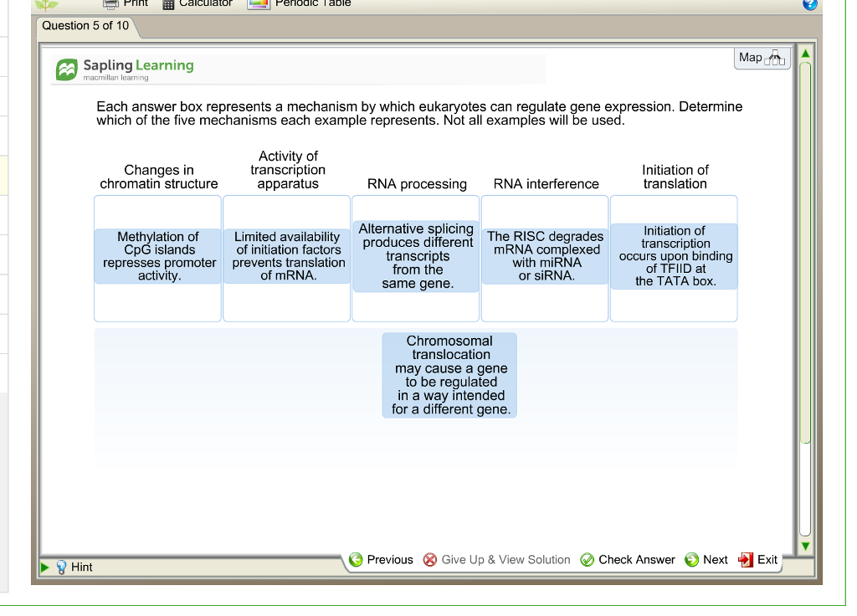Click the blue help question icon

[810, 4]
